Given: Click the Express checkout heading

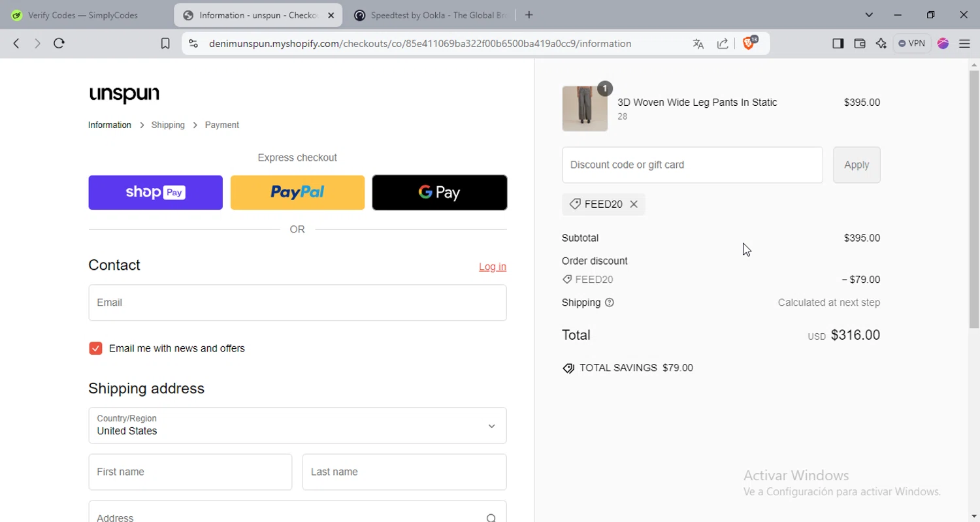Looking at the screenshot, I should (297, 157).
